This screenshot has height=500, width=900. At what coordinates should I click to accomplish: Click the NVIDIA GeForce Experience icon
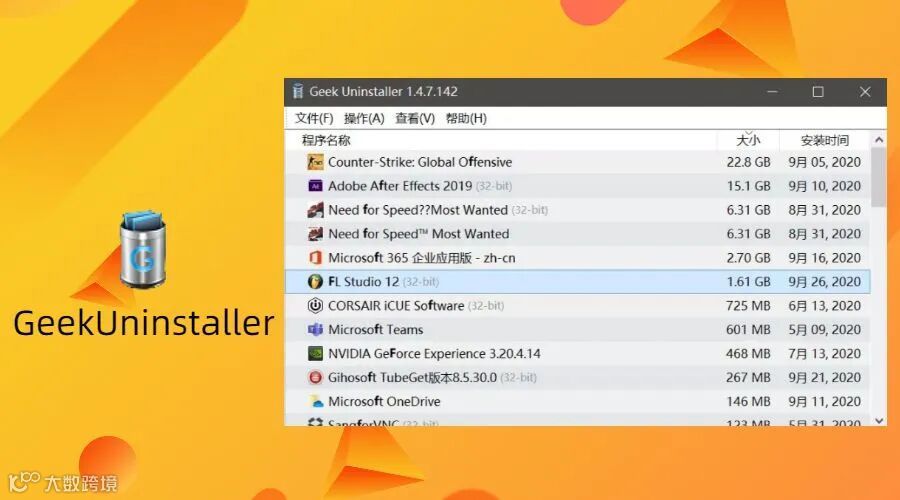point(315,354)
